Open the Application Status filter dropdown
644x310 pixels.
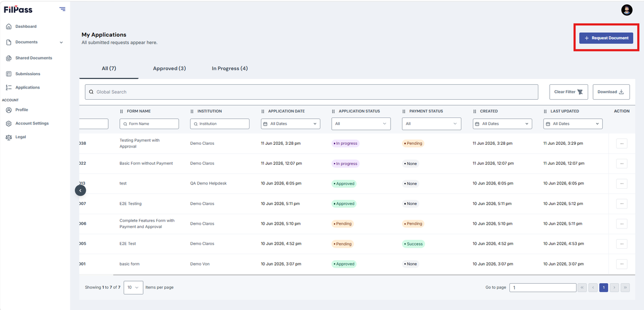[x=361, y=124]
